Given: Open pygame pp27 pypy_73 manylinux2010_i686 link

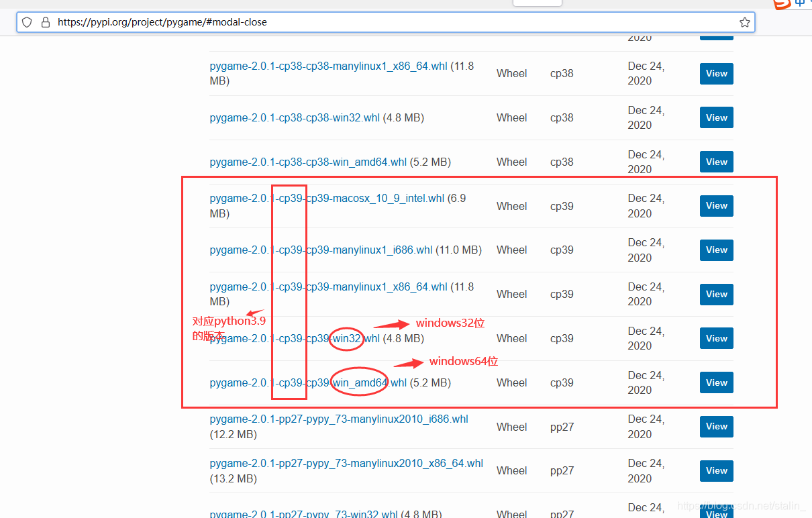Looking at the screenshot, I should pos(339,419).
